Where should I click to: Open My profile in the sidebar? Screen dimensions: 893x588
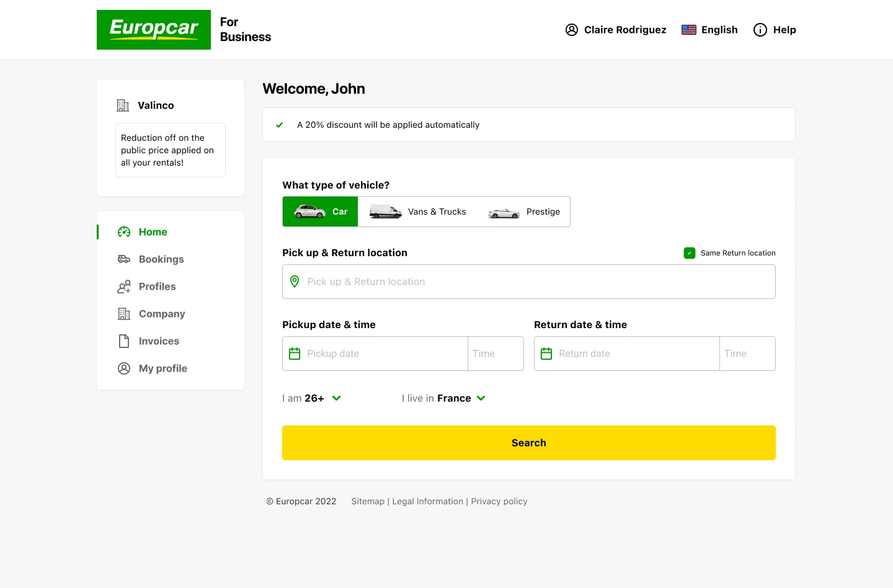pos(163,368)
